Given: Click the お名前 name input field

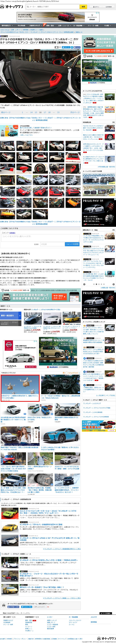Looking at the screenshot, I should 52,244.
